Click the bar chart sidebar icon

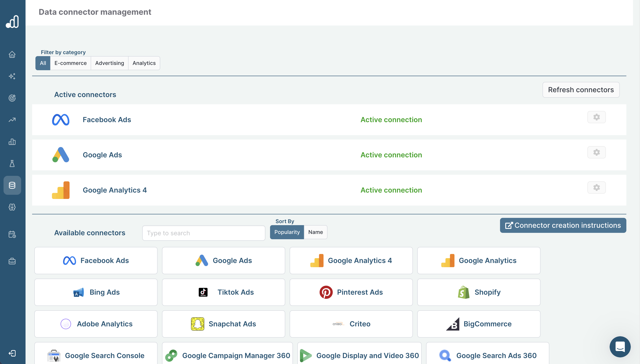(12, 142)
